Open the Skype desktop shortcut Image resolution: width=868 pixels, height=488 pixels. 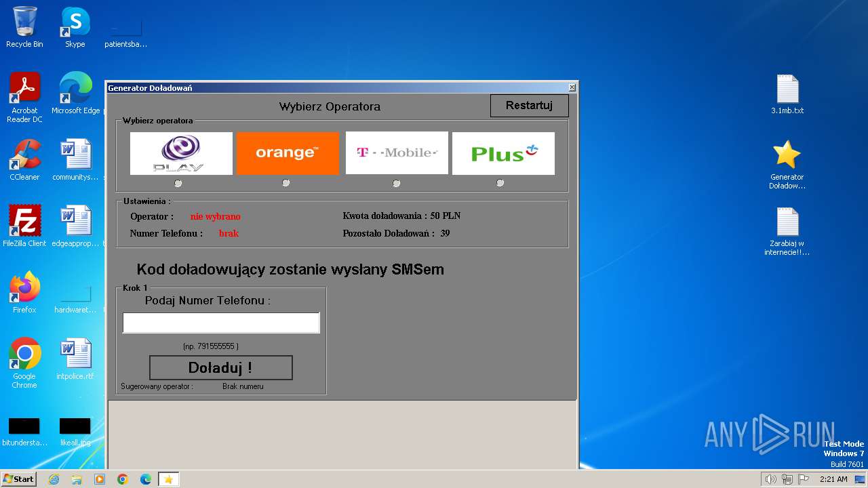[x=75, y=27]
